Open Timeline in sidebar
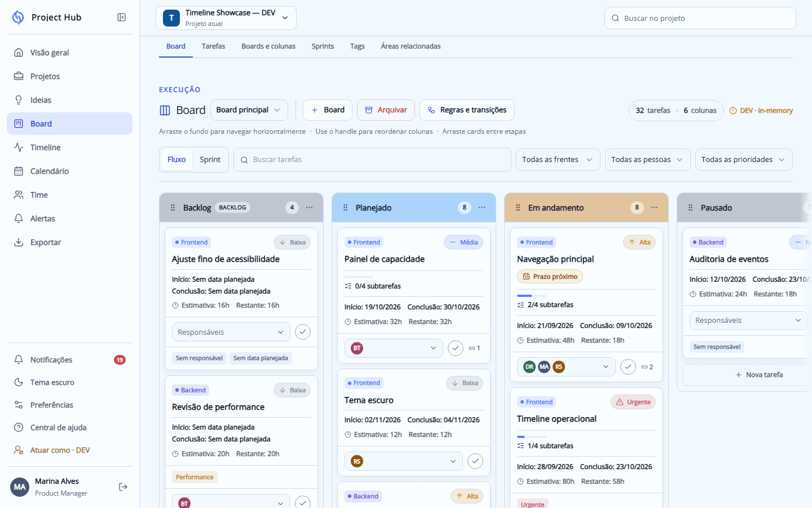 pyautogui.click(x=69, y=147)
